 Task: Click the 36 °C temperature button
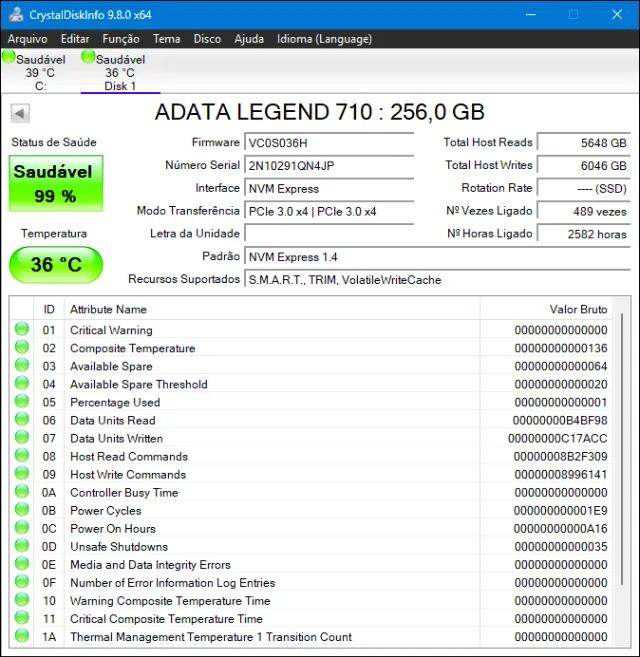point(56,265)
